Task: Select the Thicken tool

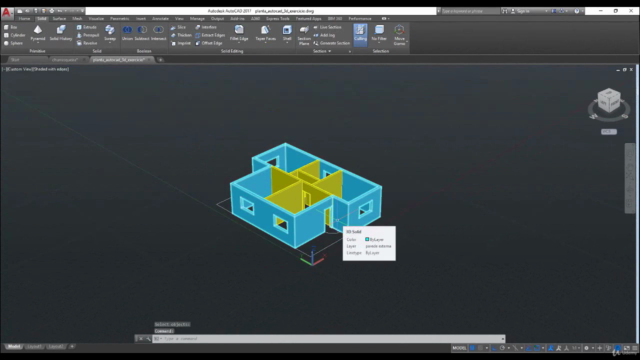Action: point(181,35)
